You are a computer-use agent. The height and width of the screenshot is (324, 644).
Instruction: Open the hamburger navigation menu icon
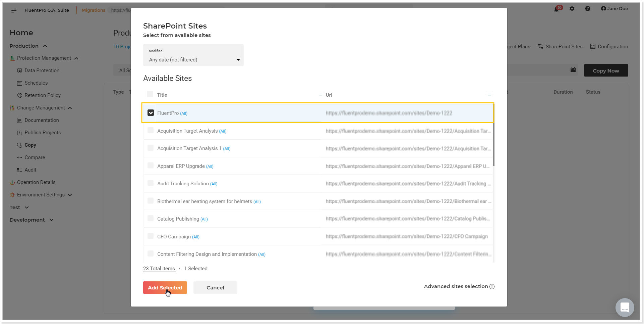click(14, 10)
